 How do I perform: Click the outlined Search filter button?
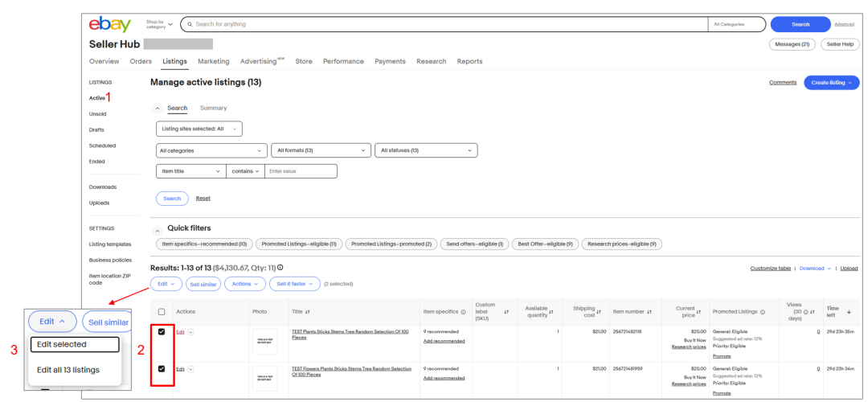coord(172,199)
